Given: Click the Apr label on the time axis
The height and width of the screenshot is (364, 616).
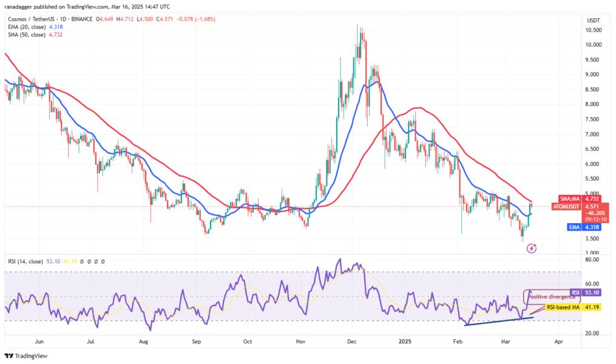Looking at the screenshot, I should click(x=558, y=342).
